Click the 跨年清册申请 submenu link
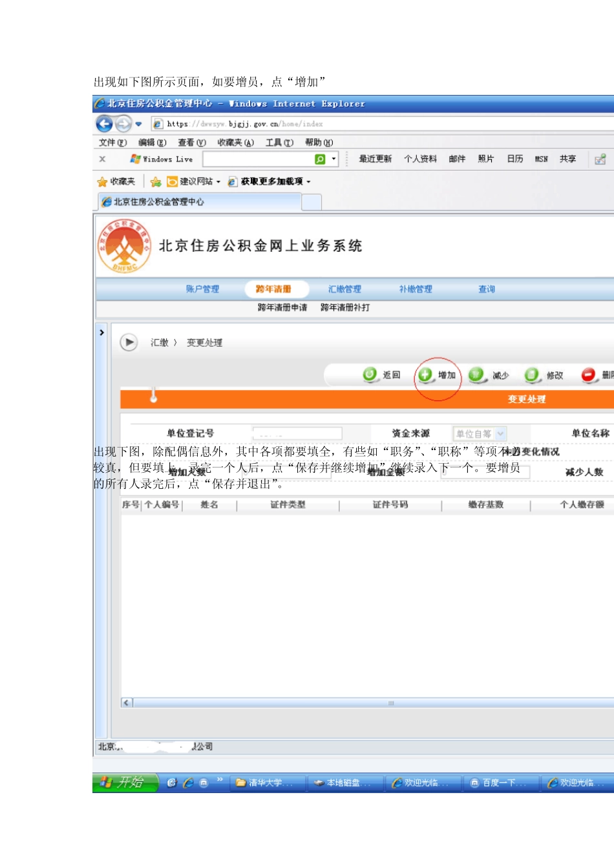 coord(282,307)
